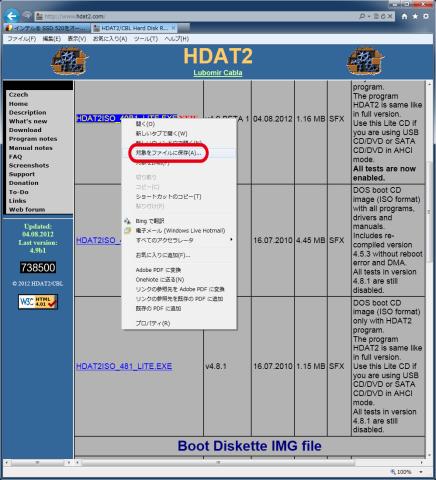This screenshot has height=480, width=436.
Task: Open the 表示(V) menu
Action: (77, 39)
